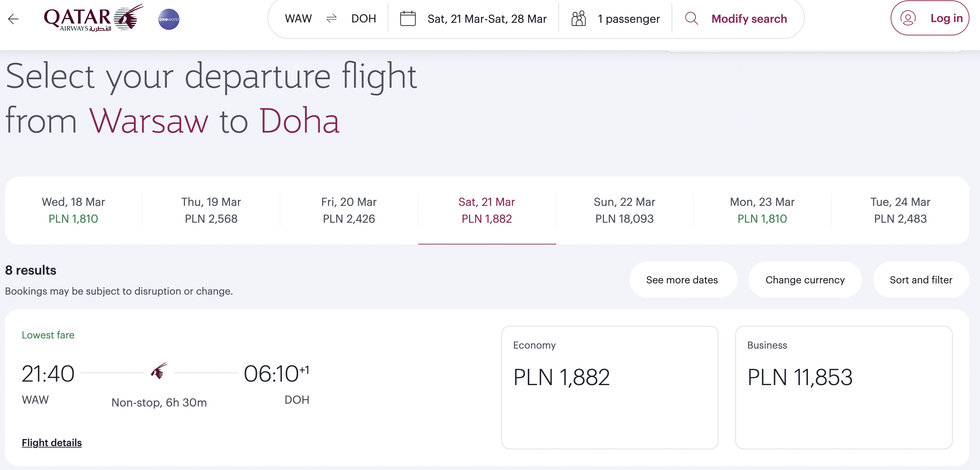Click the passengers icon

tap(578, 19)
